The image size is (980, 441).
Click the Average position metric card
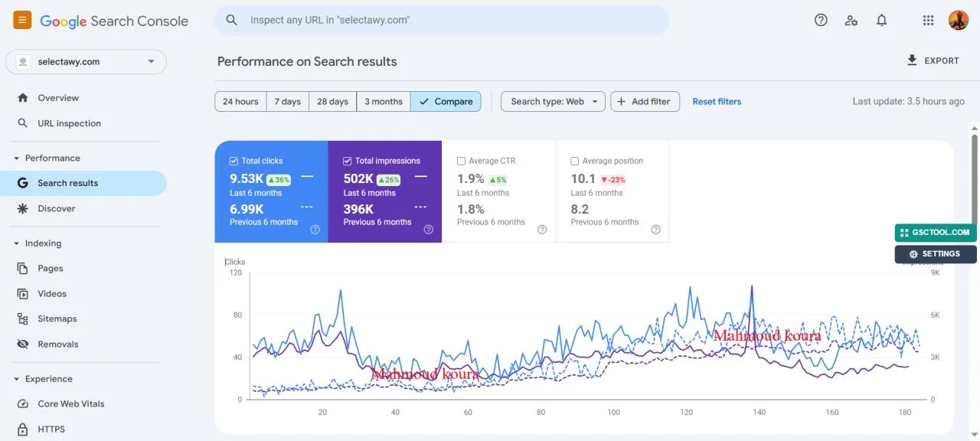612,191
